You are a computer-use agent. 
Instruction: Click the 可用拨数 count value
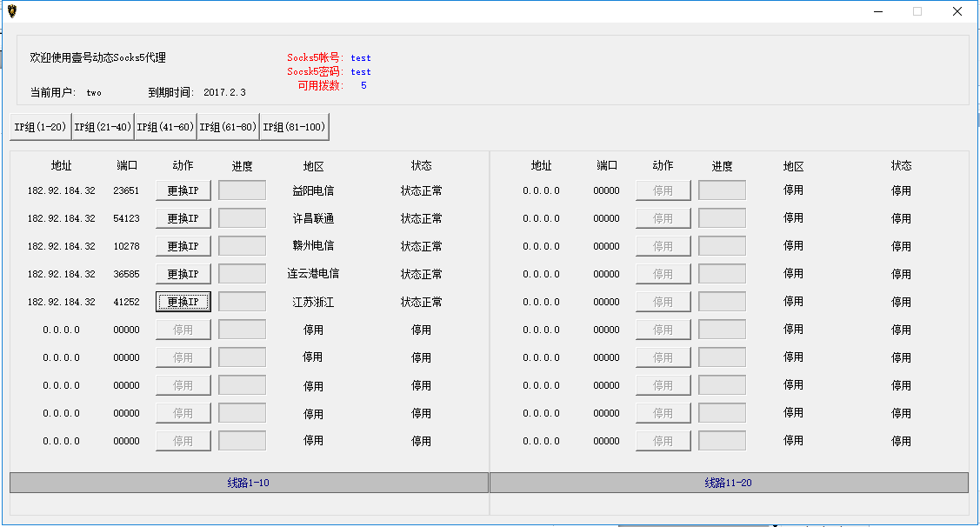[363, 86]
